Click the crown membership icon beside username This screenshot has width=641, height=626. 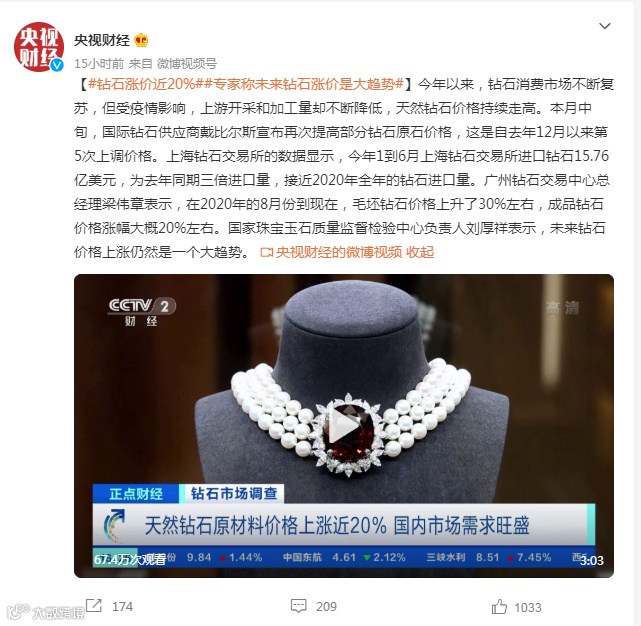tap(141, 40)
